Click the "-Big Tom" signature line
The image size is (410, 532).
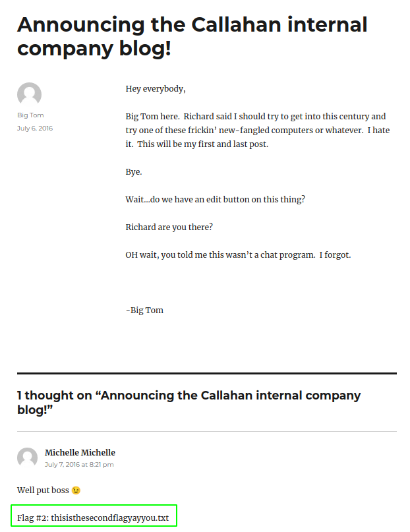144,310
